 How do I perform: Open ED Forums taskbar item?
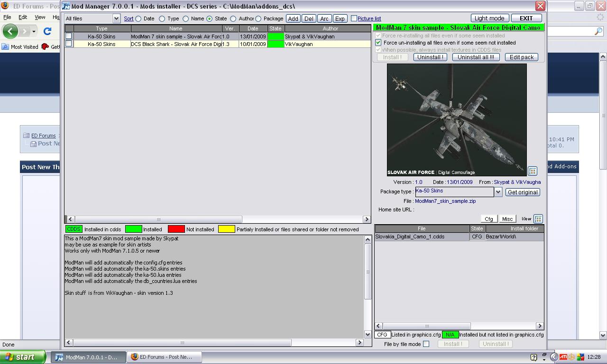[164, 357]
